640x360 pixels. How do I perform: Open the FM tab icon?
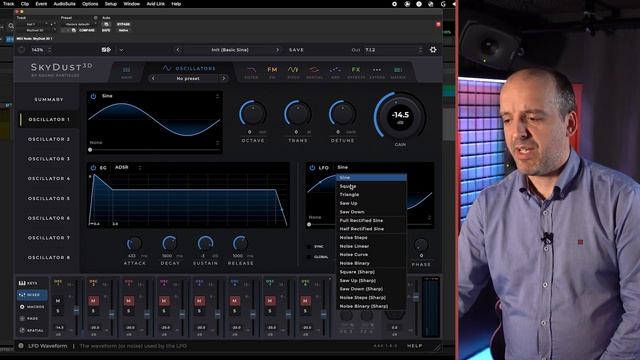272,69
